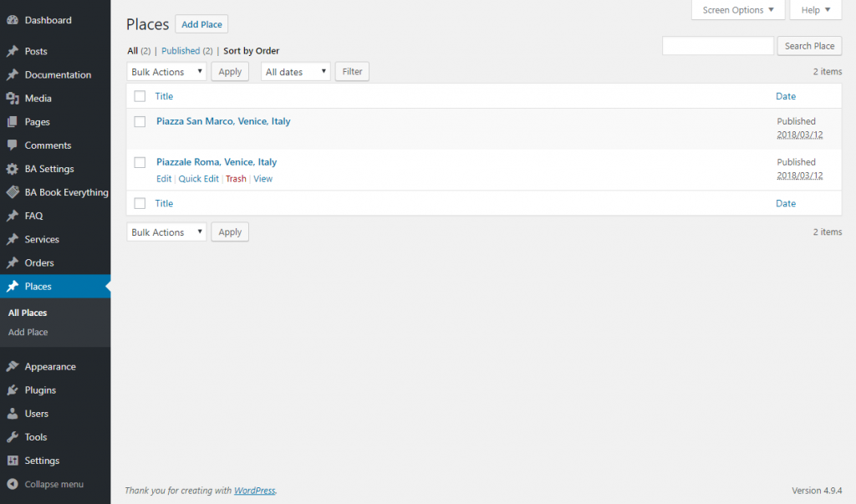Click the Dashboard gauge icon in sidebar
The width and height of the screenshot is (856, 504).
pyautogui.click(x=13, y=20)
